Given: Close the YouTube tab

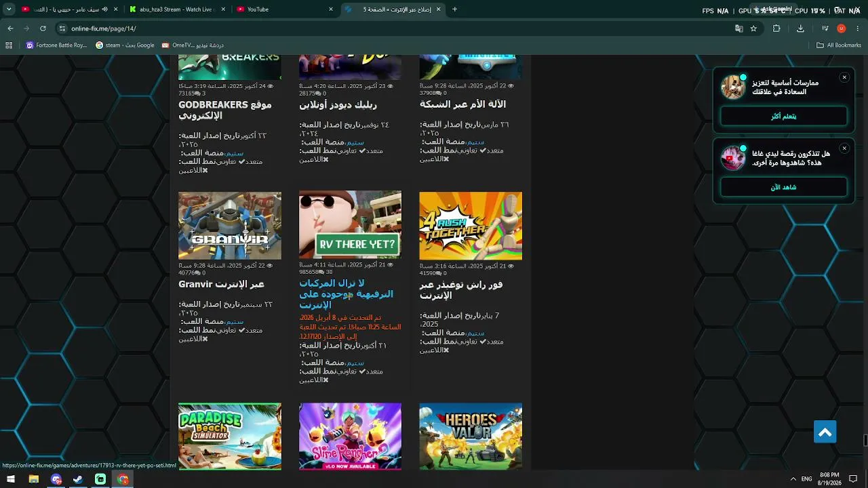Looking at the screenshot, I should click(x=331, y=9).
